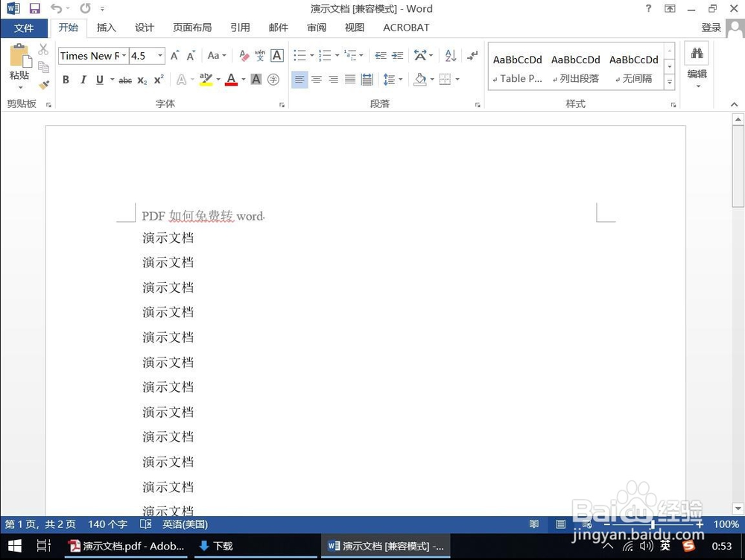Toggle center alignment
The image size is (745, 560).
coord(317,80)
